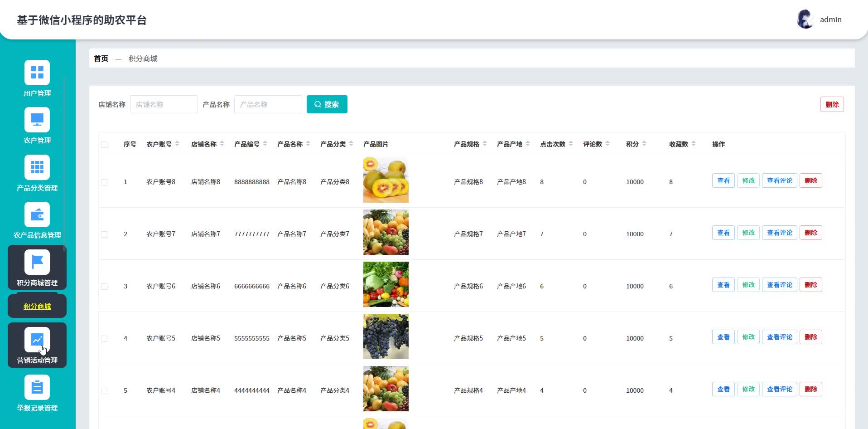Open the 用户管理 grid icon
This screenshot has height=429, width=868.
[37, 73]
